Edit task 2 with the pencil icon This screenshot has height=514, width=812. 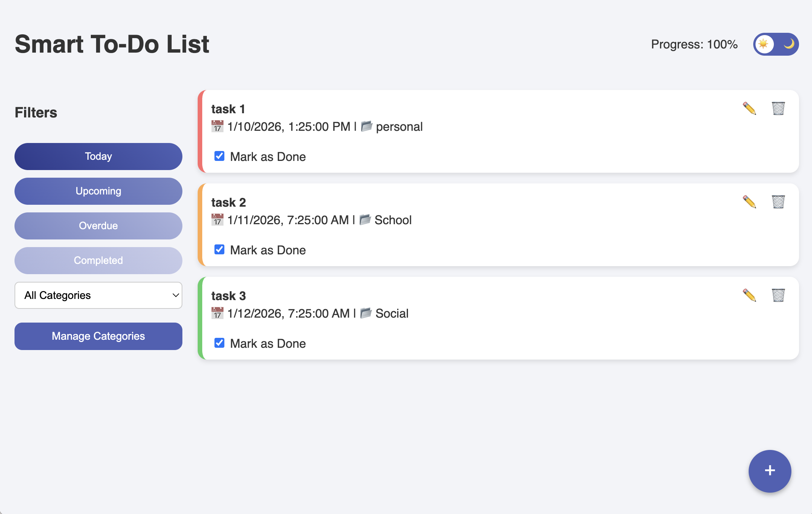[749, 202]
